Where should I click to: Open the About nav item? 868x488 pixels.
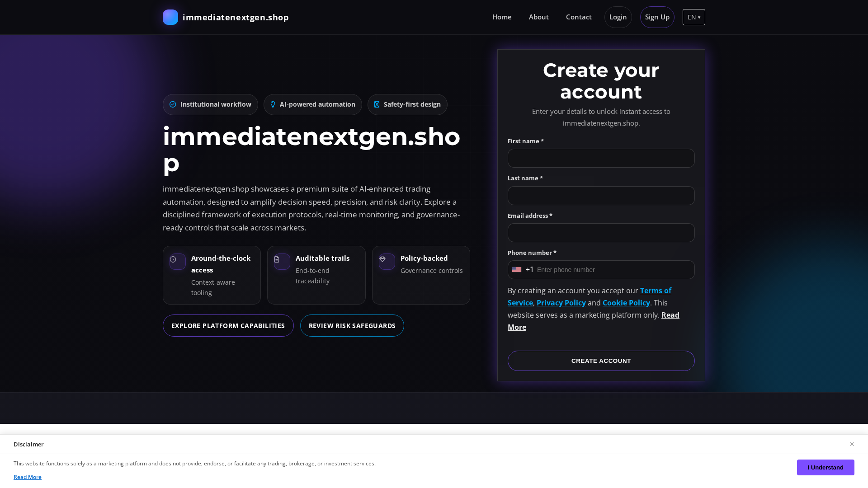coord(539,17)
